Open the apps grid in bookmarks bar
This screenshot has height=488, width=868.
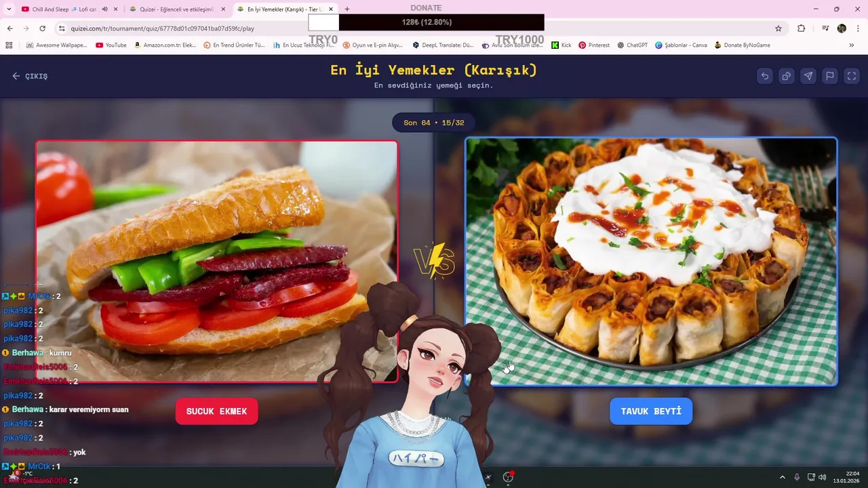tap(9, 45)
